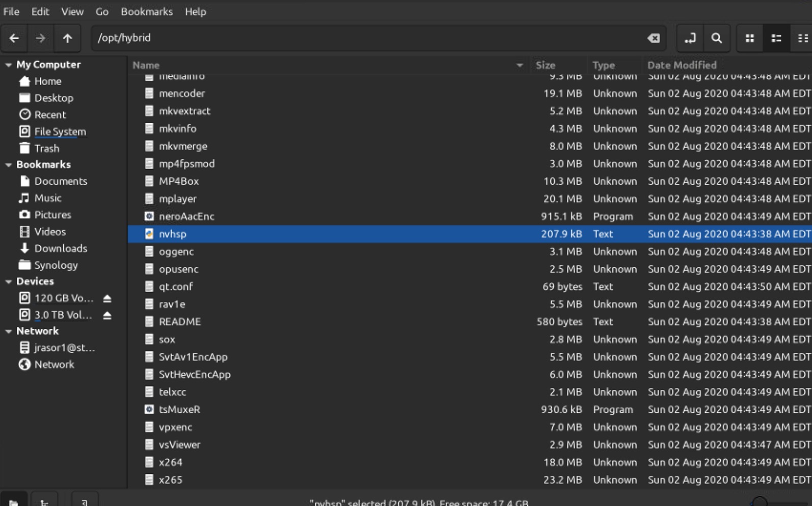Eject the 120 GB volume
The image size is (812, 506).
tap(107, 298)
